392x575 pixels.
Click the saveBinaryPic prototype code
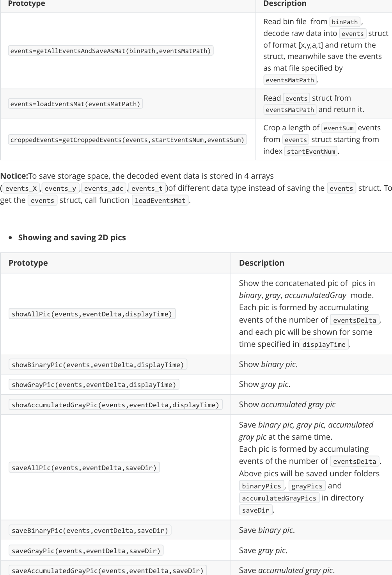(90, 531)
